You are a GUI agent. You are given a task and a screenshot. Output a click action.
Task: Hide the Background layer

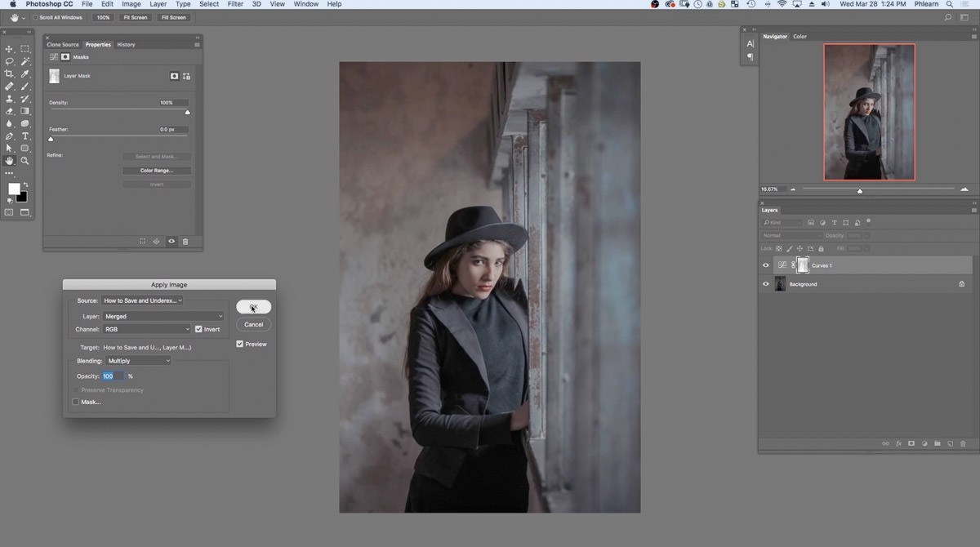[x=765, y=284]
